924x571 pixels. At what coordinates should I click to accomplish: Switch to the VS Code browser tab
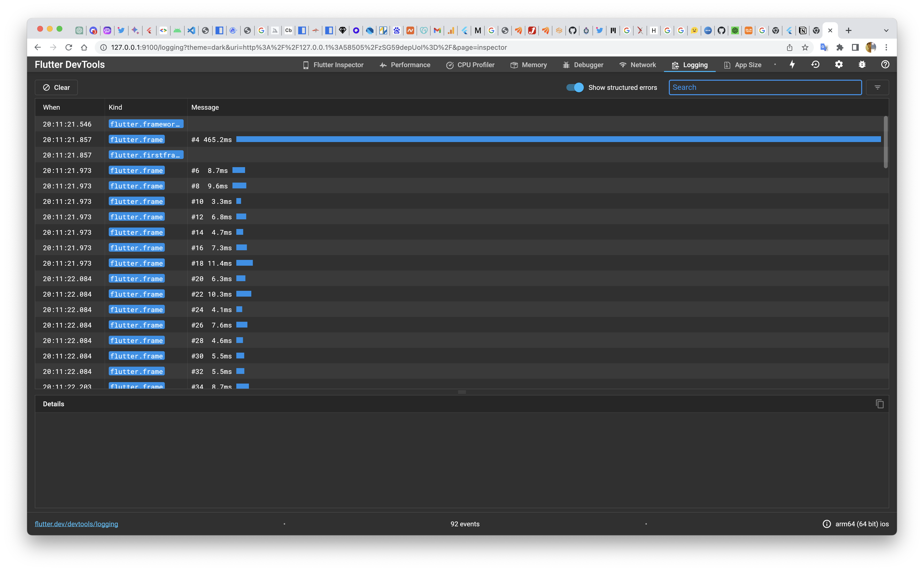192,30
